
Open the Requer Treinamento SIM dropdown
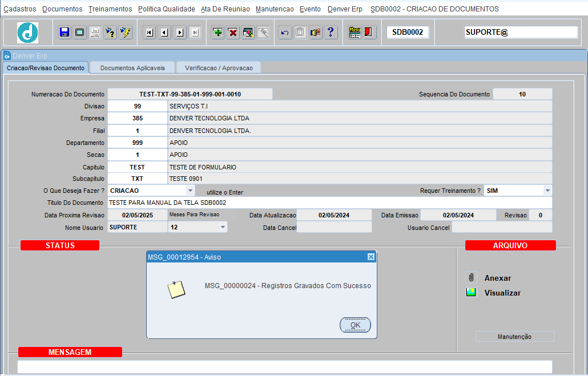pyautogui.click(x=547, y=191)
